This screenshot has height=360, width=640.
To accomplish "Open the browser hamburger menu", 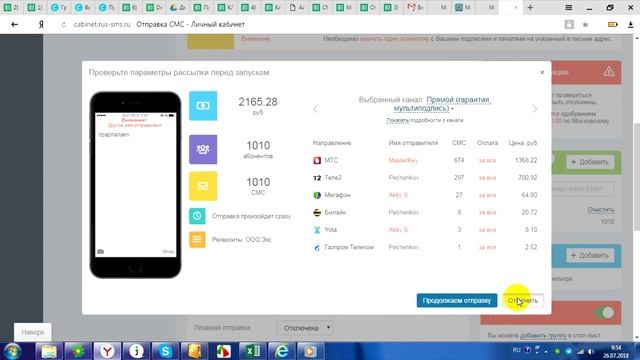I will [x=568, y=7].
